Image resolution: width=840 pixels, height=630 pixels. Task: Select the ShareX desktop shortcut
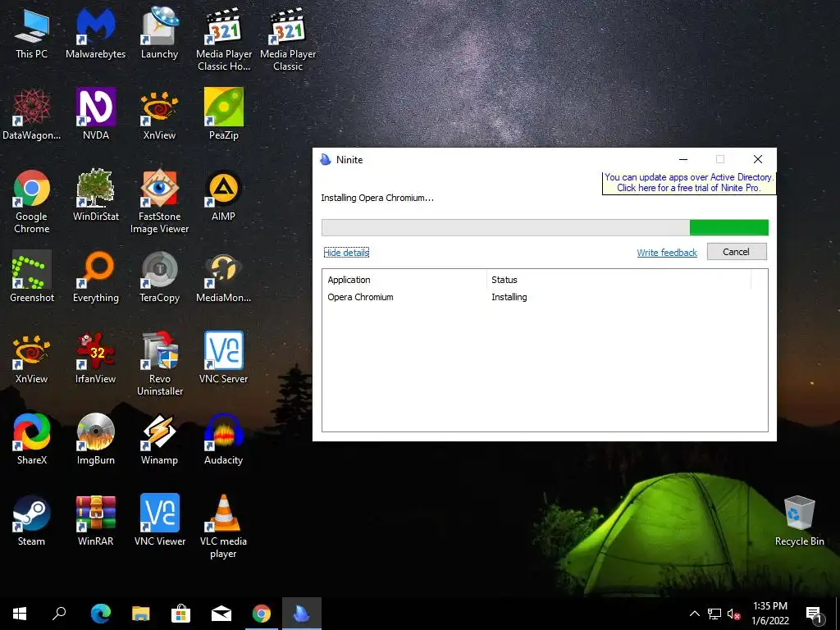point(32,440)
